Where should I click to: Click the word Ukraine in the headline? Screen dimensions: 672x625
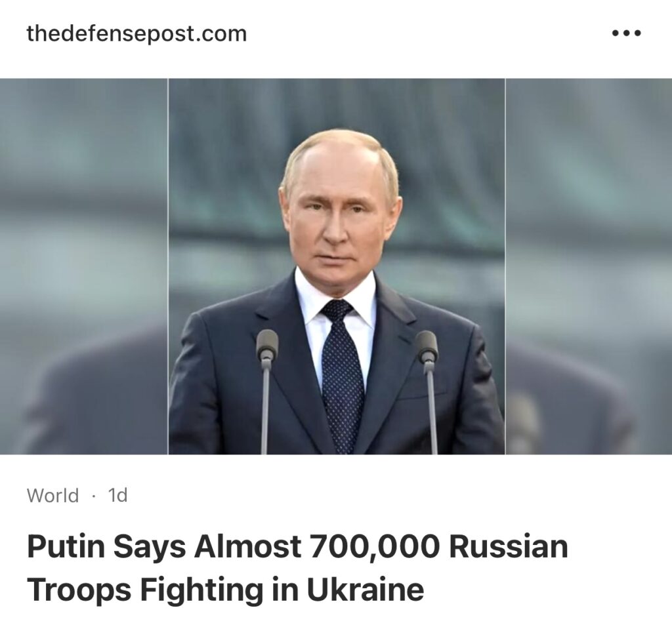pos(365,590)
